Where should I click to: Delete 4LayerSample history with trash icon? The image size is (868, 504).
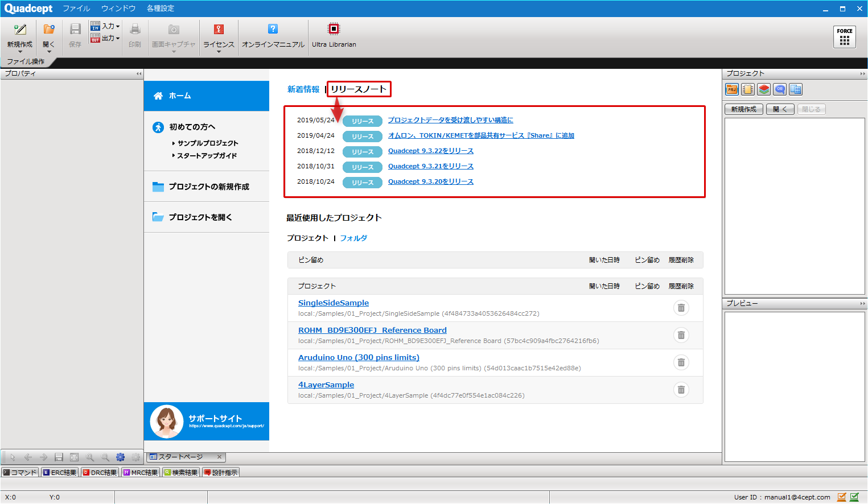click(x=681, y=390)
